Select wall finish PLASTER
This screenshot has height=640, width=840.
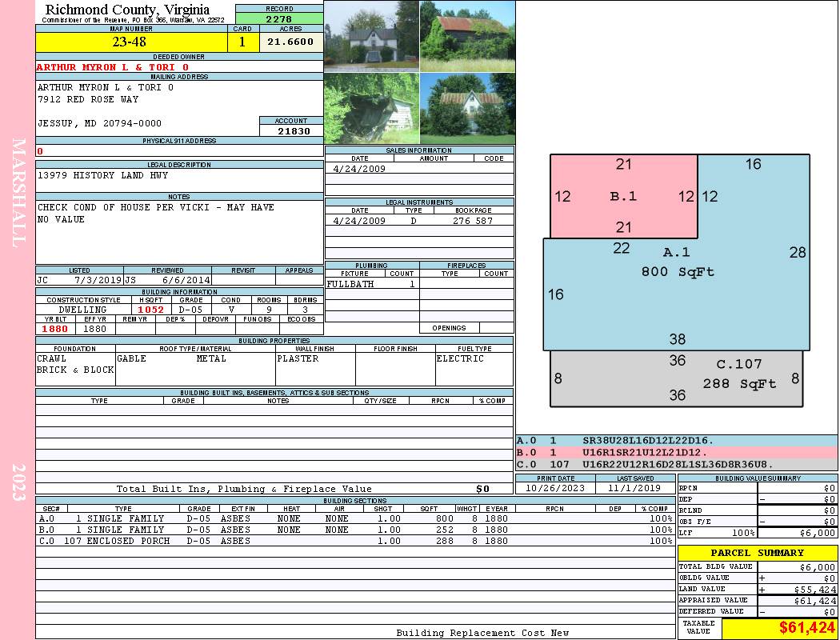tap(298, 358)
